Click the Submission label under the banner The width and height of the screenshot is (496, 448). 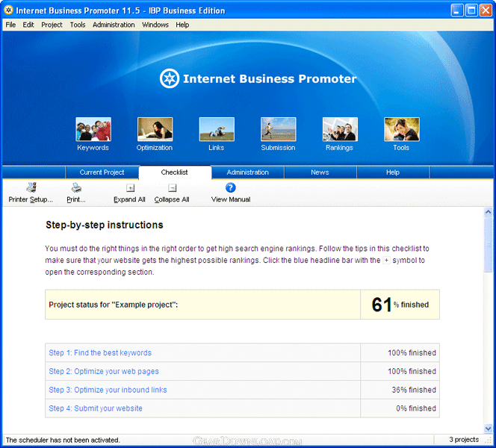pyautogui.click(x=278, y=148)
